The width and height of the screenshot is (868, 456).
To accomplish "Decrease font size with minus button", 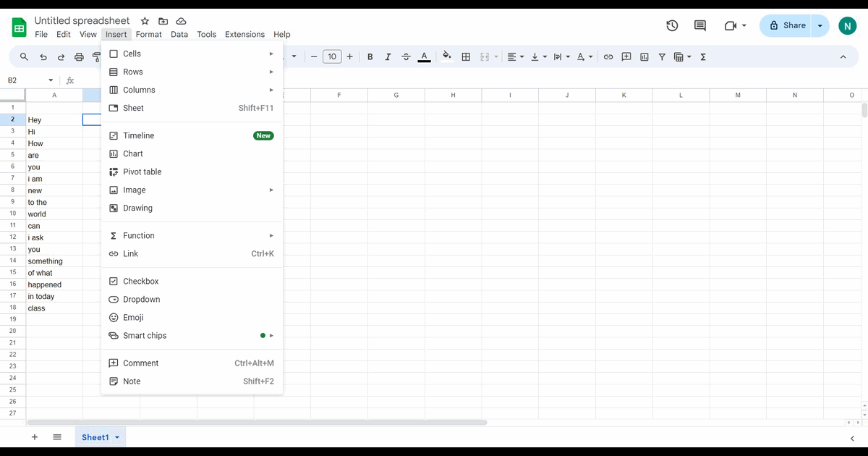I will click(x=314, y=56).
